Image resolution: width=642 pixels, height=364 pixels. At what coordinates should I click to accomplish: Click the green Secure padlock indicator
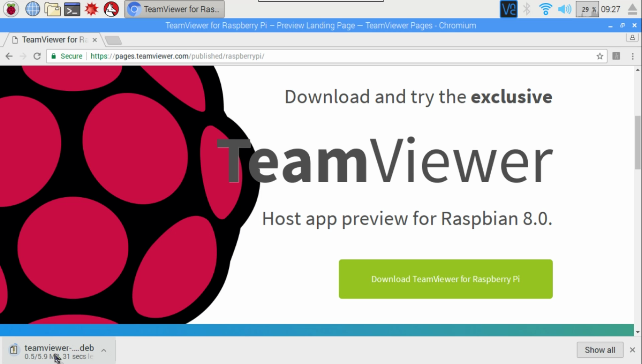pos(67,56)
